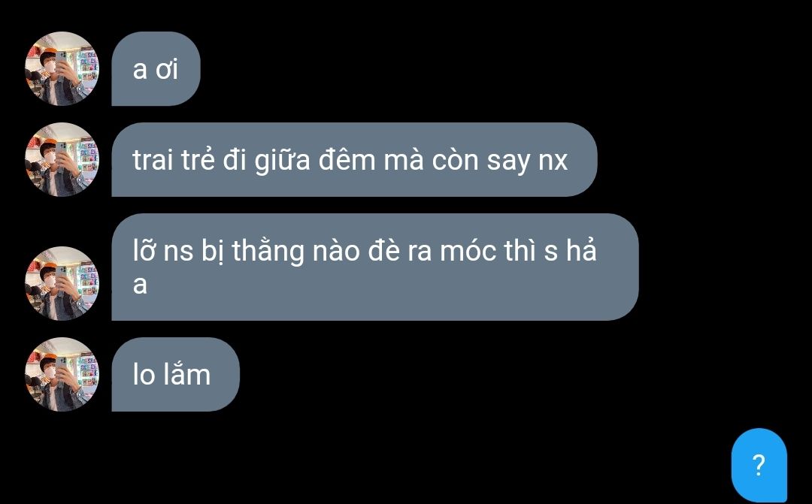This screenshot has height=504, width=812.
Task: Select the abbreviation "nx" ending the second message
Action: pos(553,162)
